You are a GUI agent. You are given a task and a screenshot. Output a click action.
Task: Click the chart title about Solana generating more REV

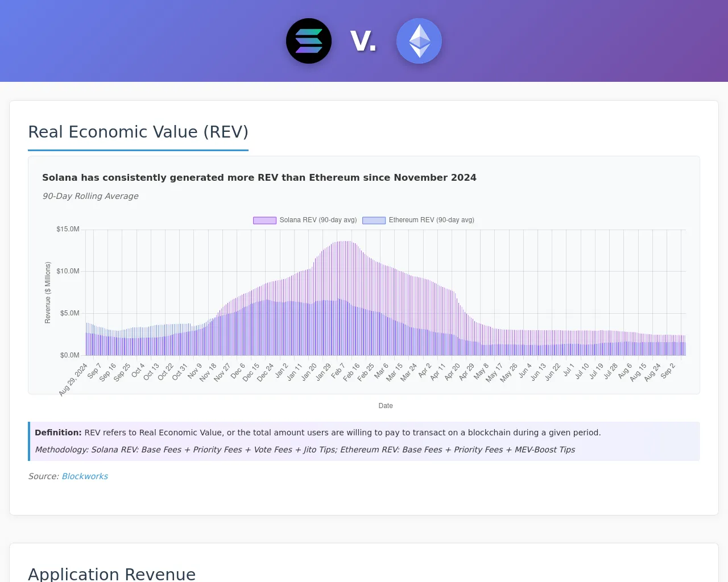pos(259,177)
